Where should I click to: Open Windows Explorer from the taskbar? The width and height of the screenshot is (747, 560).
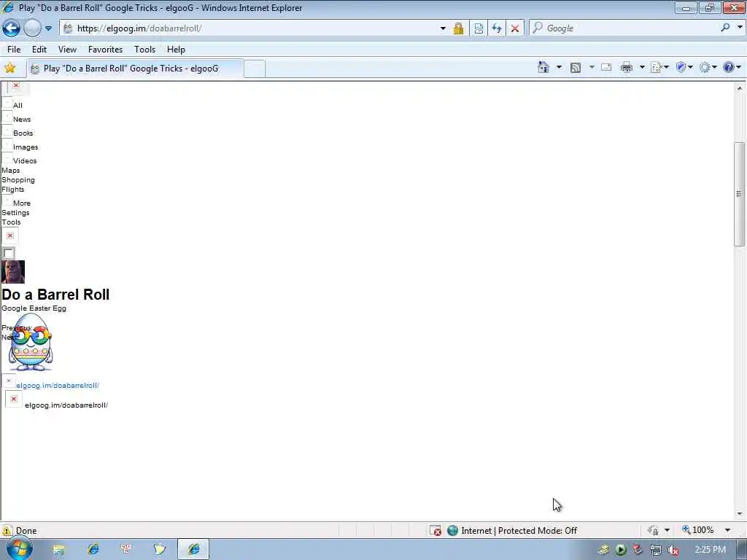pyautogui.click(x=58, y=550)
